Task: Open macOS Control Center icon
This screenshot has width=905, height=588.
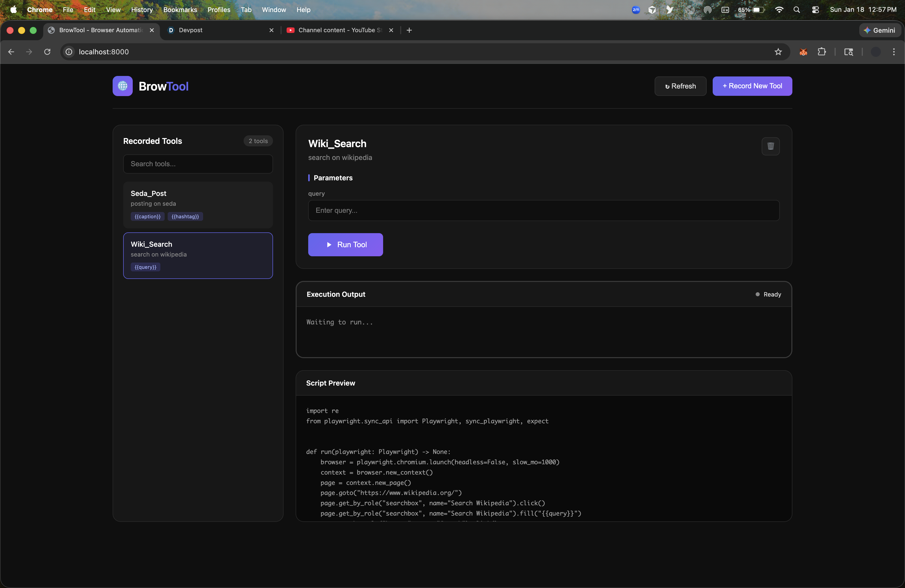Action: [x=815, y=10]
